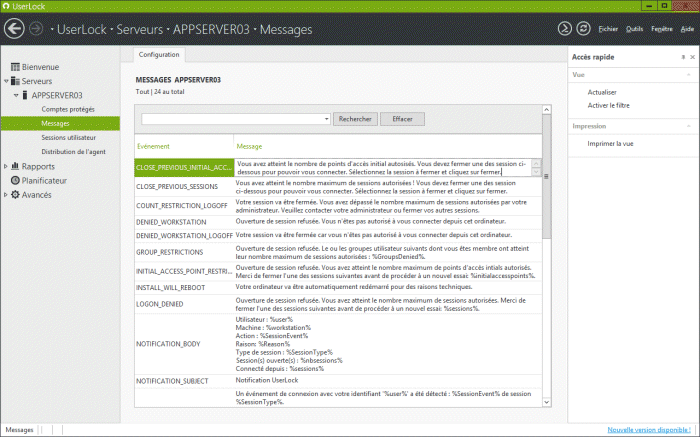Select the NOTIFICATION_BODY row
This screenshot has height=437, width=700.
tap(338, 344)
